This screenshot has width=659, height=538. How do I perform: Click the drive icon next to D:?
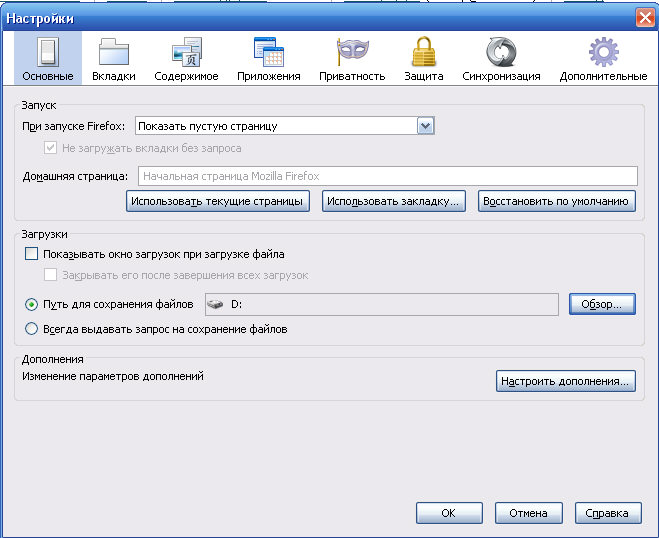pyautogui.click(x=215, y=304)
